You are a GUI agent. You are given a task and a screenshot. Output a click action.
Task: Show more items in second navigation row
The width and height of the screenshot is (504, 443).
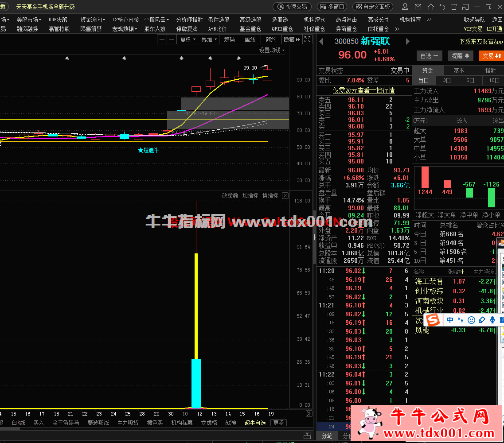click(397, 29)
